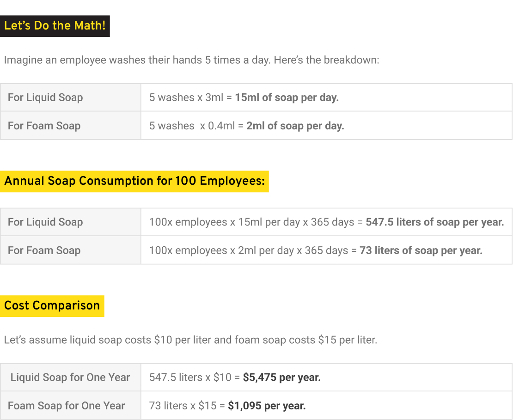Click the "$5,475 per year" total
This screenshot has width=513, height=420.
coord(281,377)
